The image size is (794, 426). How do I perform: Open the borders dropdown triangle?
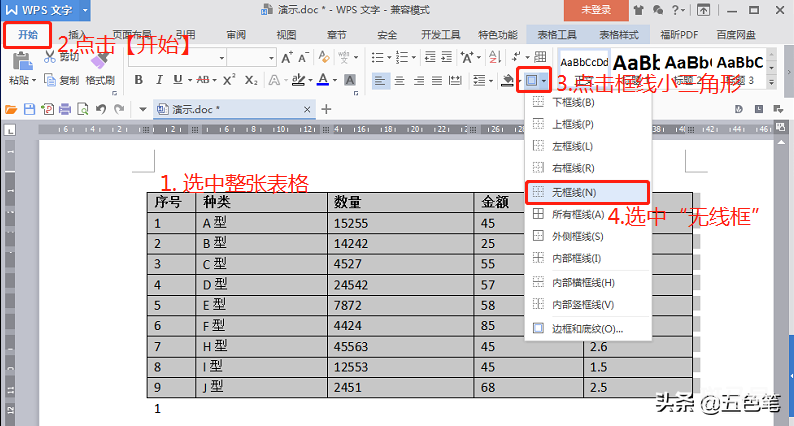coord(543,81)
